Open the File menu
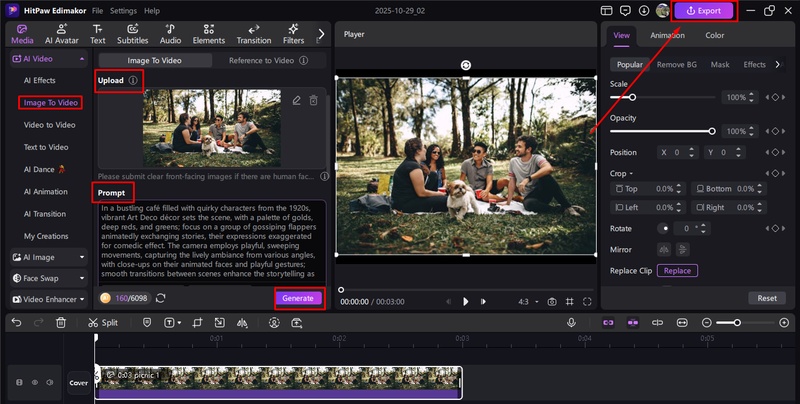800x404 pixels. click(x=97, y=11)
